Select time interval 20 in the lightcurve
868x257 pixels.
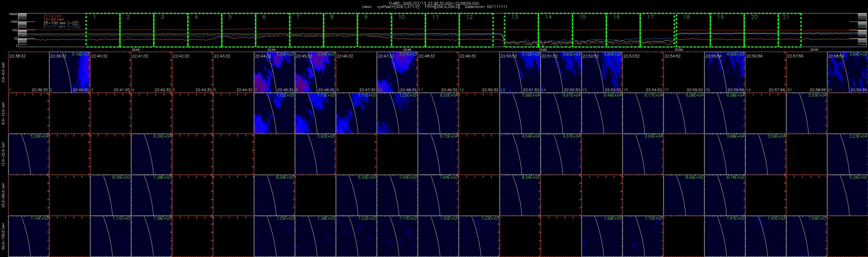(x=761, y=30)
